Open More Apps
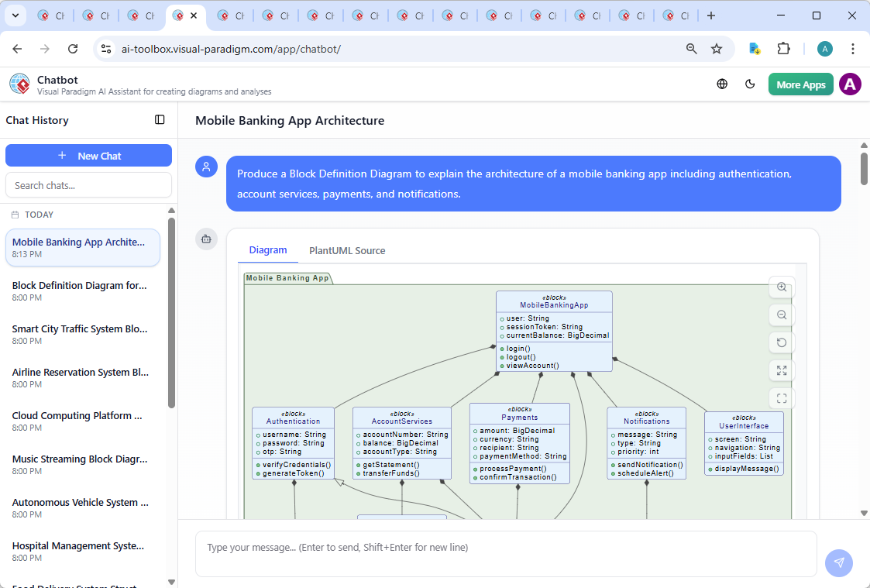This screenshot has height=588, width=870. 800,84
